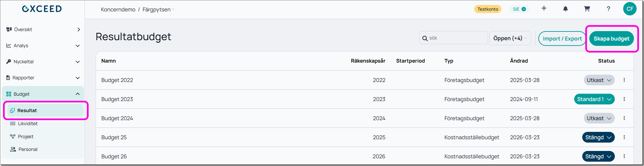644x166 pixels.
Task: Open three-dot menu for Budget 2022
Action: click(624, 80)
